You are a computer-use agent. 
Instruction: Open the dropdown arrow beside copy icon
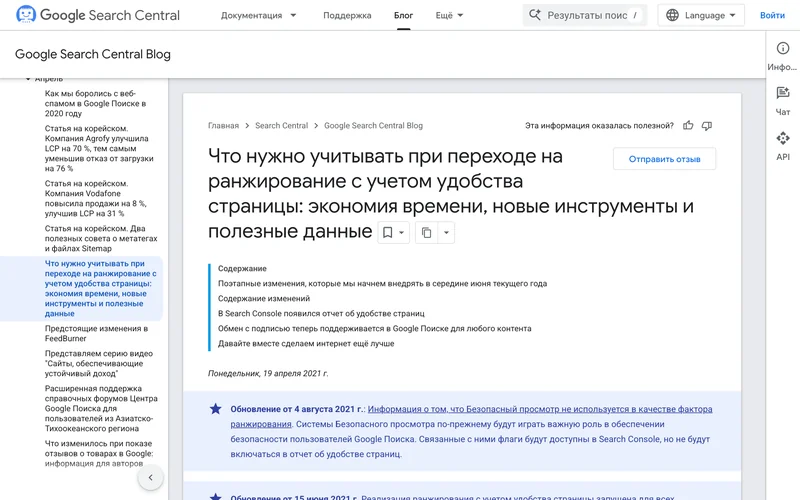[446, 233]
